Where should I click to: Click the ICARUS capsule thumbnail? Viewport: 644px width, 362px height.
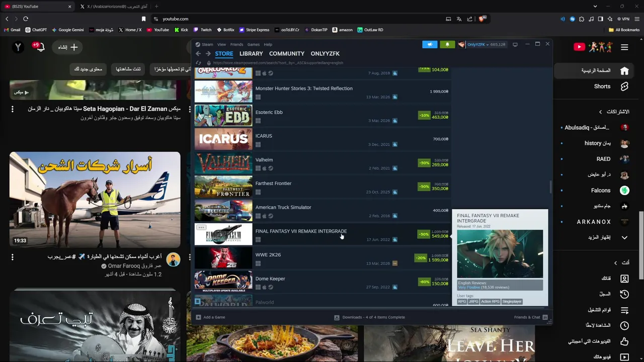(x=223, y=139)
